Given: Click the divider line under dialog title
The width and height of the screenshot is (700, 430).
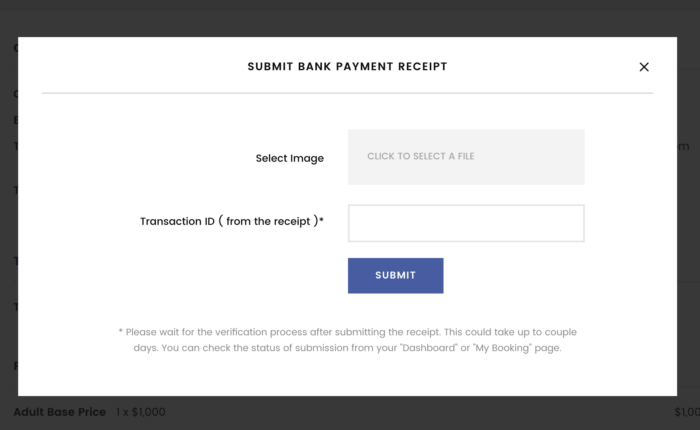Looking at the screenshot, I should 347,94.
